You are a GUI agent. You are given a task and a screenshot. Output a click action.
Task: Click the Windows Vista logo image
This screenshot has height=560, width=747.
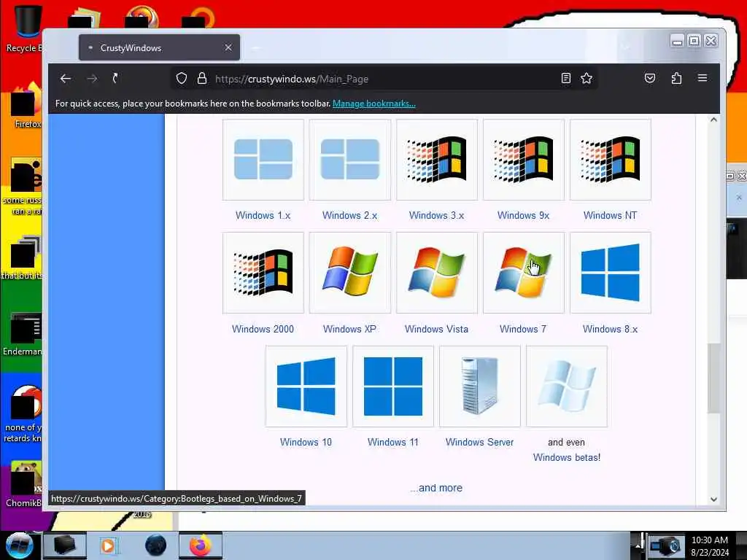point(437,273)
